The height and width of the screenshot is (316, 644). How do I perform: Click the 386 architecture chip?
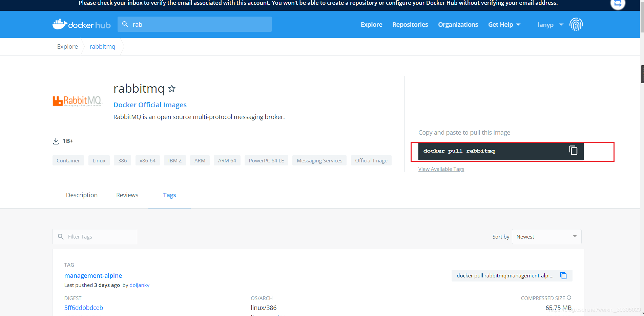[x=122, y=160]
